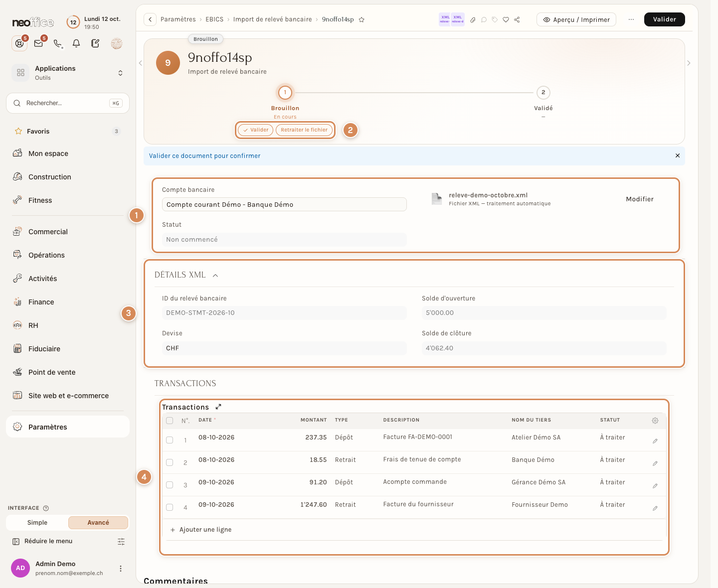The image size is (718, 588).
Task: Click the comment bubble icon in header
Action: [484, 20]
